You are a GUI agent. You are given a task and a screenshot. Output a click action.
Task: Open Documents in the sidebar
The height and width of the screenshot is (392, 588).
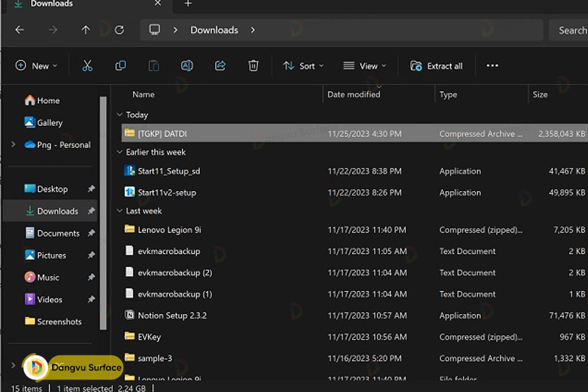click(57, 233)
